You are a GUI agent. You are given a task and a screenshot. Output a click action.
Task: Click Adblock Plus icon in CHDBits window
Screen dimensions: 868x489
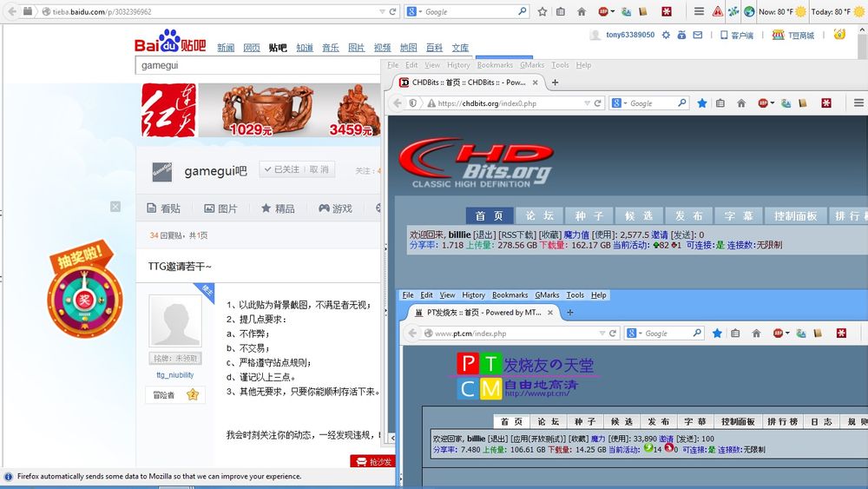(x=763, y=103)
